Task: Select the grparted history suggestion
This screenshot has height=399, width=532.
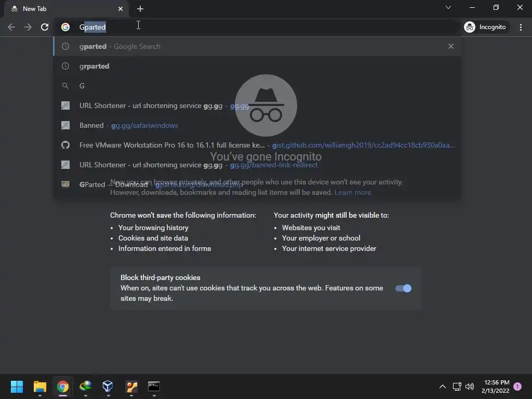Action: [x=257, y=66]
